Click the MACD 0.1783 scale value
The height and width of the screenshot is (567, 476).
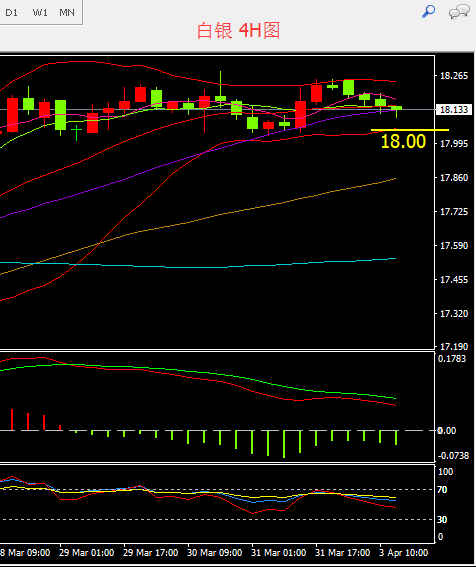[x=452, y=359]
